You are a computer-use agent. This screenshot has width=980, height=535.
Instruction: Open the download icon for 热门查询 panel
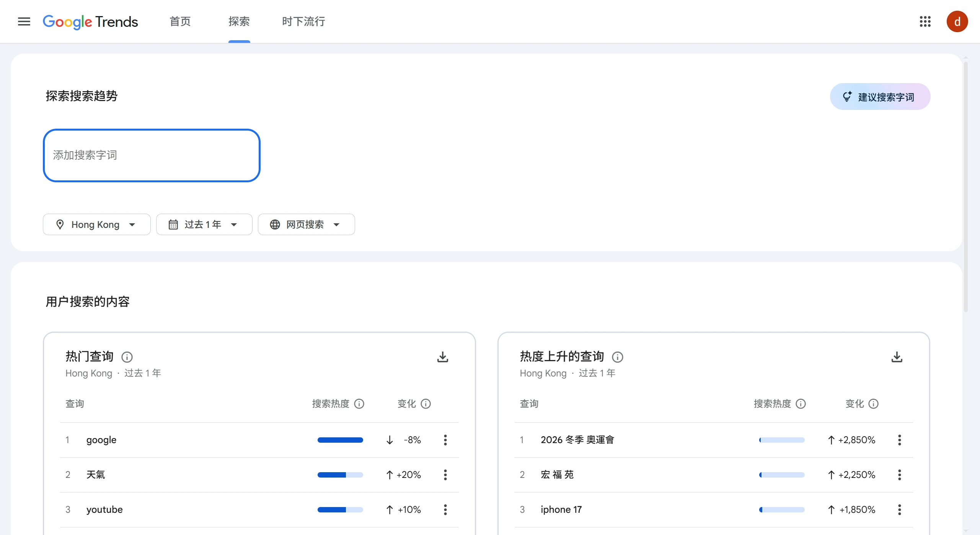[x=442, y=357]
